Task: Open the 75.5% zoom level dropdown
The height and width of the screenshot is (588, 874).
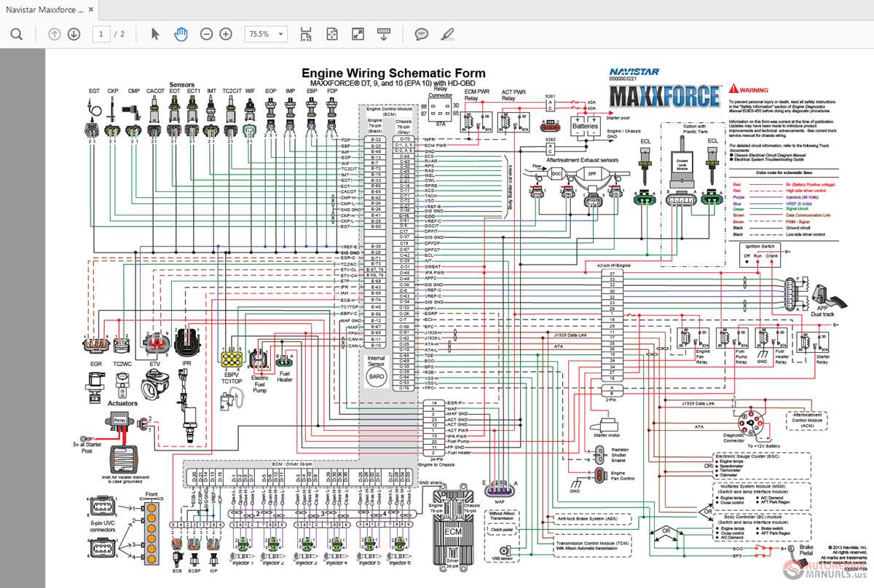Action: click(x=267, y=34)
